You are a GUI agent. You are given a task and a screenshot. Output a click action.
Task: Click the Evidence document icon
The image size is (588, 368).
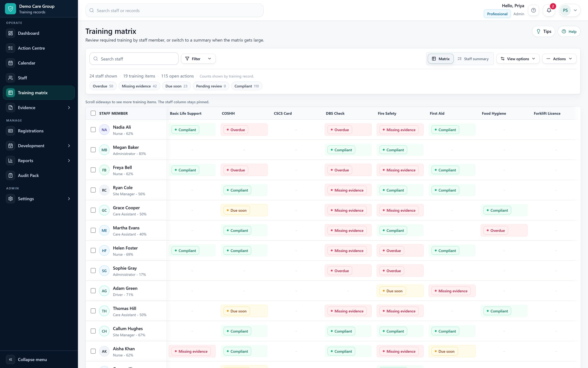point(11,107)
